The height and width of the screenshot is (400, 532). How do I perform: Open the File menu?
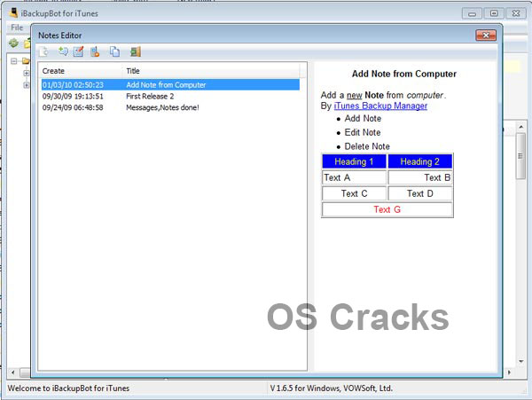(x=17, y=27)
